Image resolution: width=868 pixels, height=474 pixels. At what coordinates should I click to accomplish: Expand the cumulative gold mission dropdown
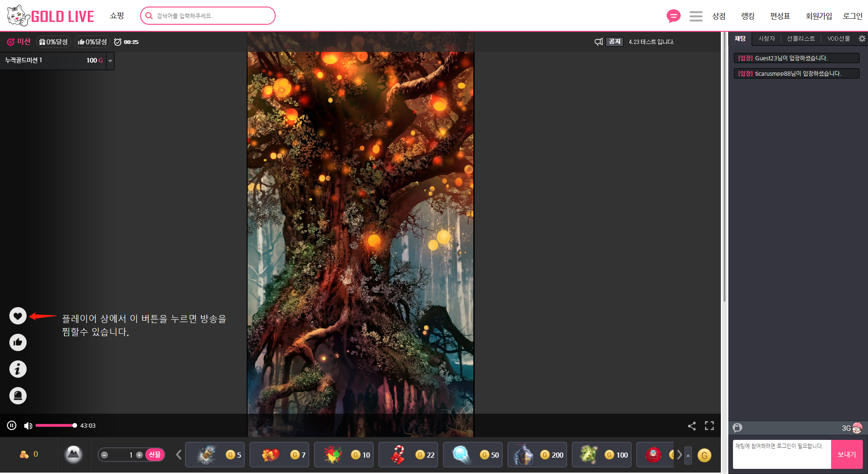[x=110, y=61]
